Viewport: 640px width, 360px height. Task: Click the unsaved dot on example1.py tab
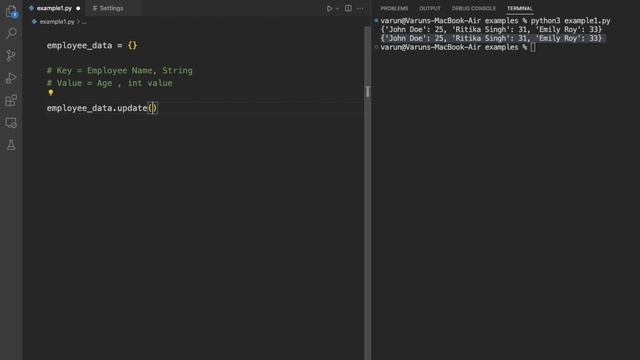pos(78,8)
